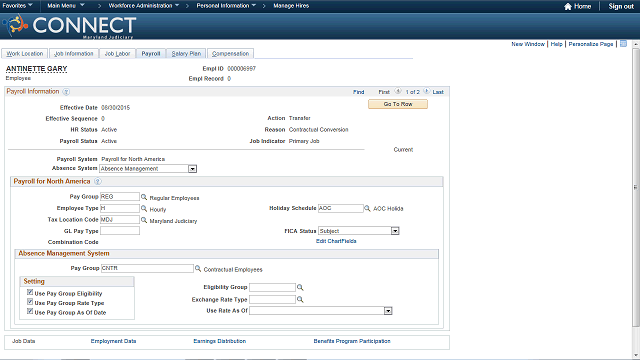Viewport: 640px width, 360px height.
Task: Toggle Use Pay Group Eligibility checkbox
Action: pos(30,292)
